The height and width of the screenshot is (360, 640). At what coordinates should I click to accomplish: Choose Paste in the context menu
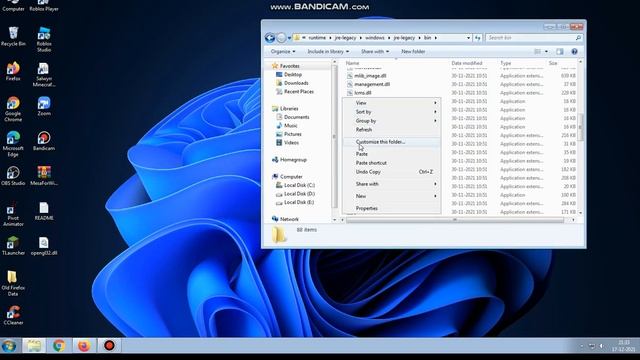(x=391, y=154)
